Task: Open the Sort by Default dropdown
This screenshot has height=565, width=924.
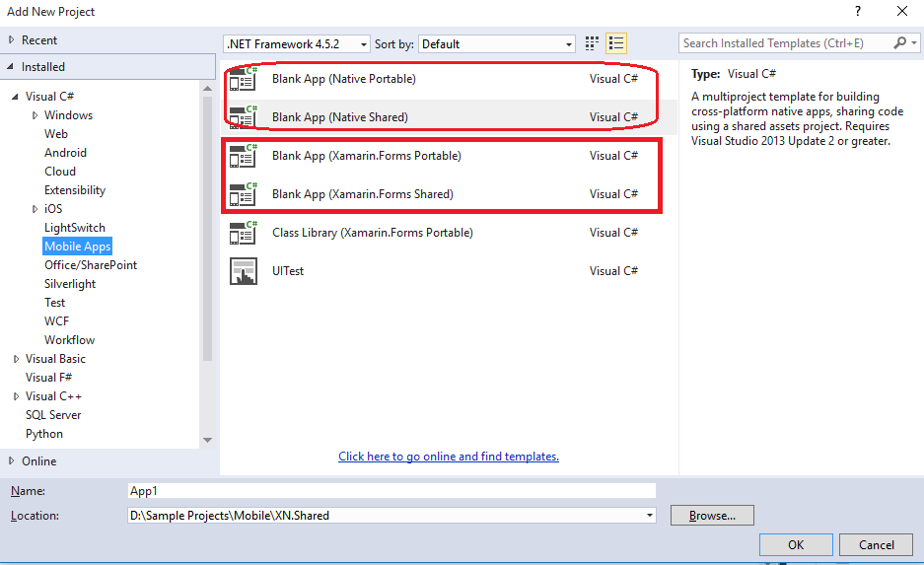Action: point(496,44)
